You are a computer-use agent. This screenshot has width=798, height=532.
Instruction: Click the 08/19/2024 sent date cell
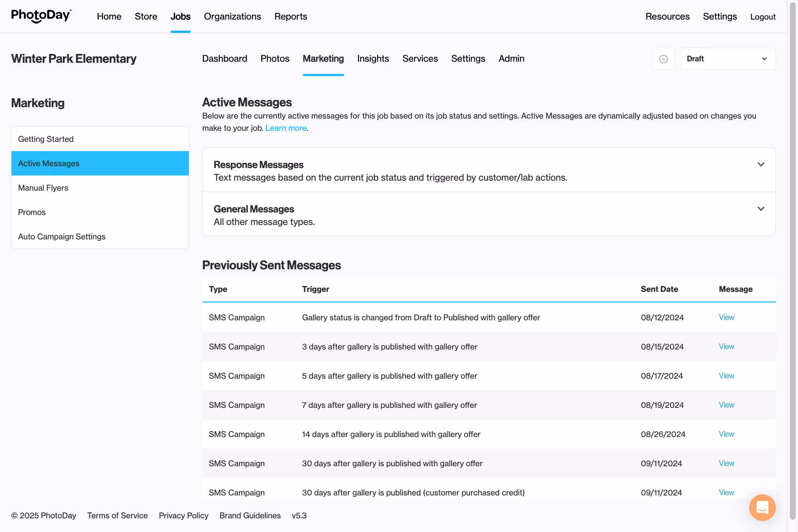pos(662,405)
